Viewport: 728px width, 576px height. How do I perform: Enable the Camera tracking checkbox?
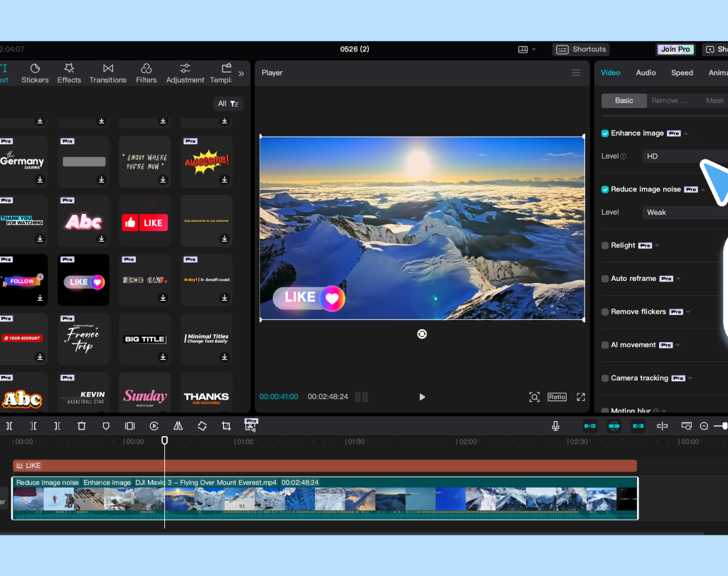pyautogui.click(x=605, y=378)
